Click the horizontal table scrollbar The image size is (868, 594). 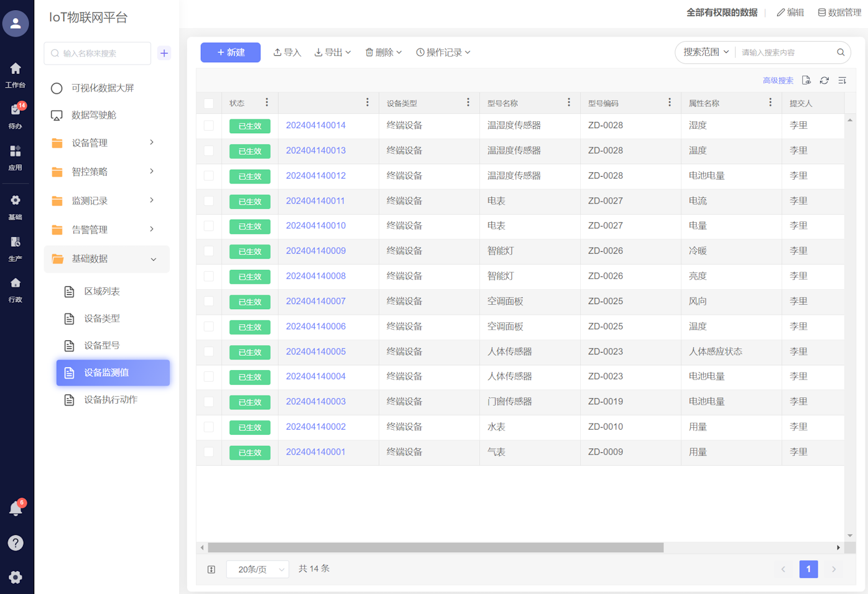coord(435,548)
